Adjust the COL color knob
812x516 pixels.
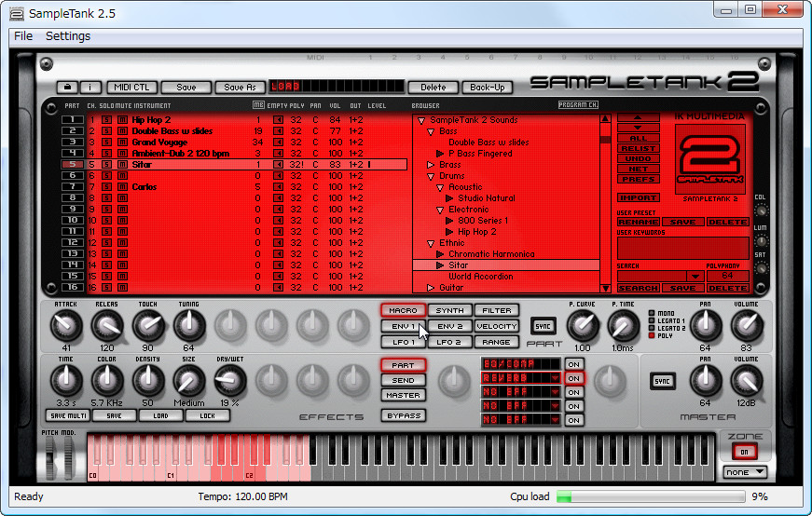coord(761,210)
